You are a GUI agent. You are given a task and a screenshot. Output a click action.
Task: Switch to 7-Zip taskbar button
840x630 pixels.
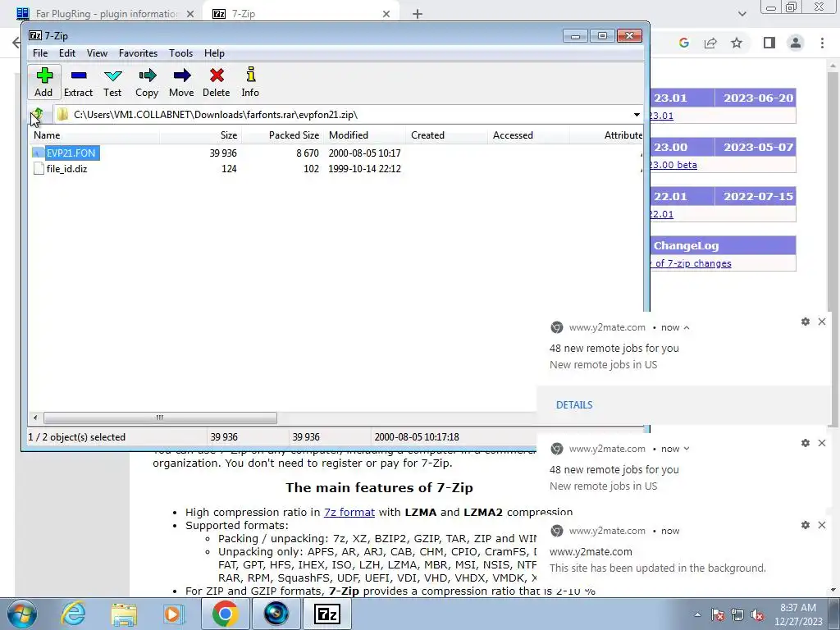coord(328,614)
